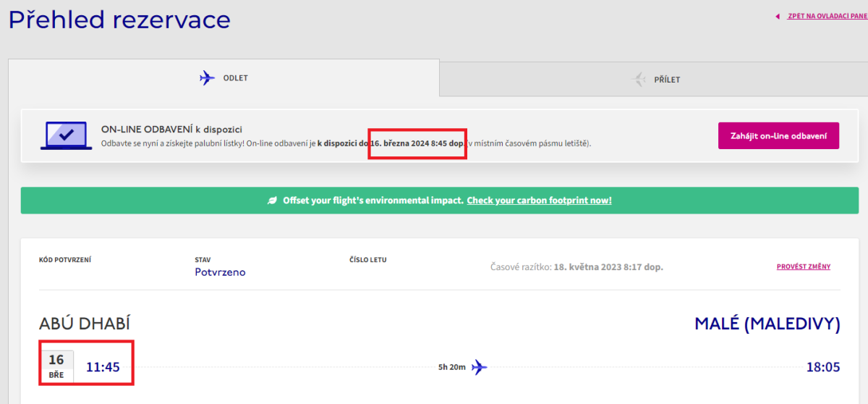Open the Check your carbon footprint now link

[x=539, y=201]
